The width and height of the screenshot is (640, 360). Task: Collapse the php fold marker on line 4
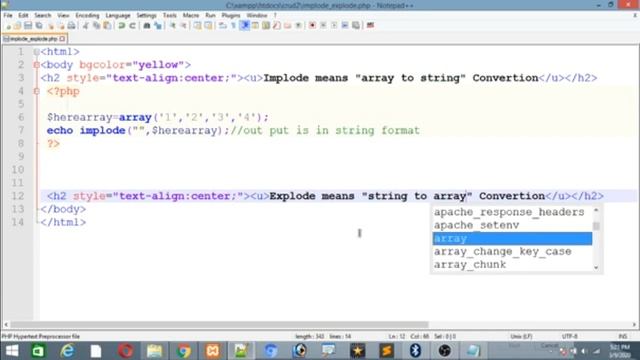(x=37, y=91)
